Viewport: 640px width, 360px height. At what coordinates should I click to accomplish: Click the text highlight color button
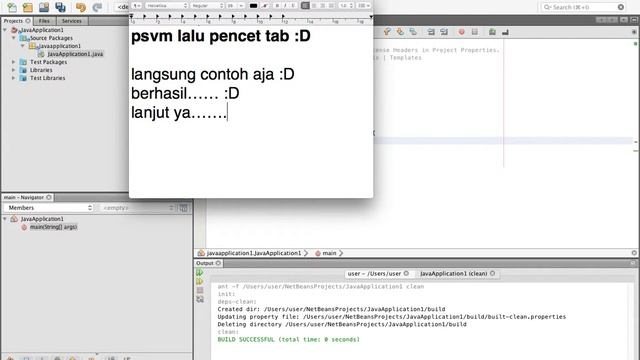tap(265, 6)
